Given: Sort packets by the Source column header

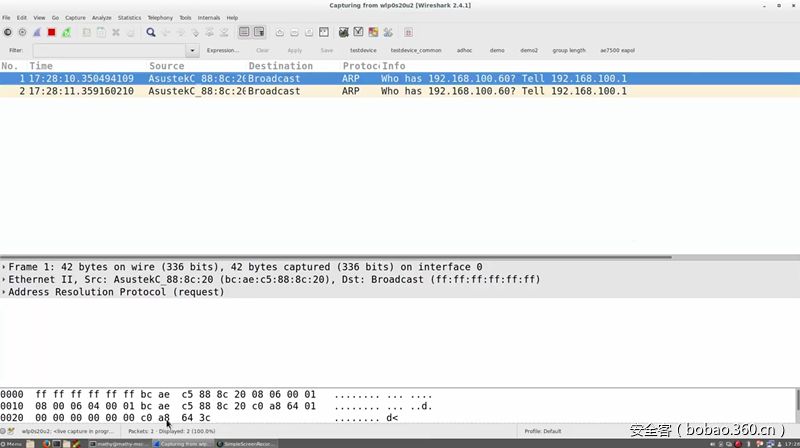Looking at the screenshot, I should (x=196, y=66).
